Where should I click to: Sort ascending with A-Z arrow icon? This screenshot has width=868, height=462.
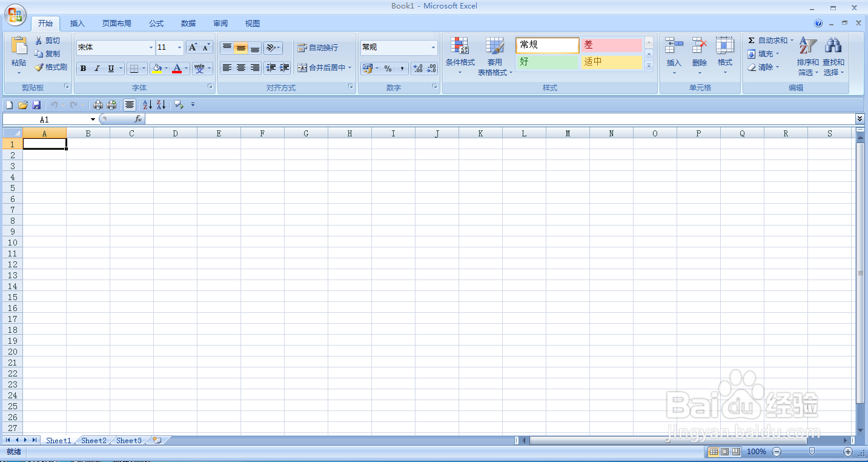(x=147, y=105)
